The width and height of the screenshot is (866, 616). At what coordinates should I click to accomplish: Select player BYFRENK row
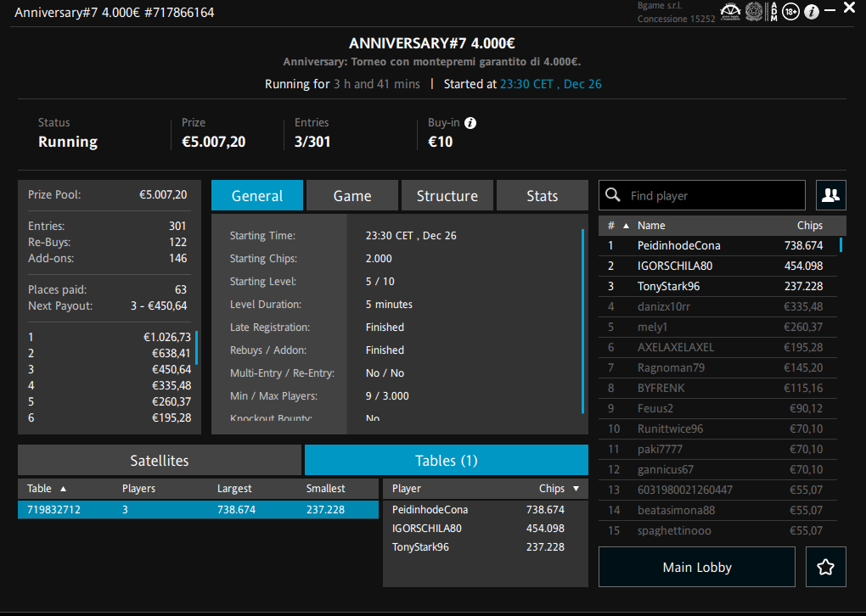pos(718,389)
